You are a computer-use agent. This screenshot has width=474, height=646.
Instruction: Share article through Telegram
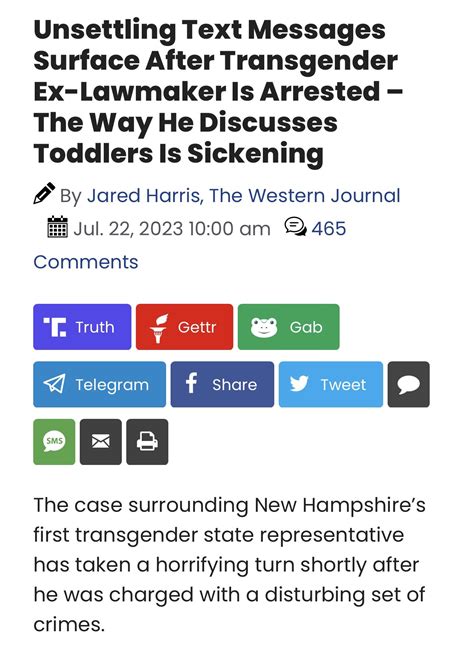tap(99, 384)
